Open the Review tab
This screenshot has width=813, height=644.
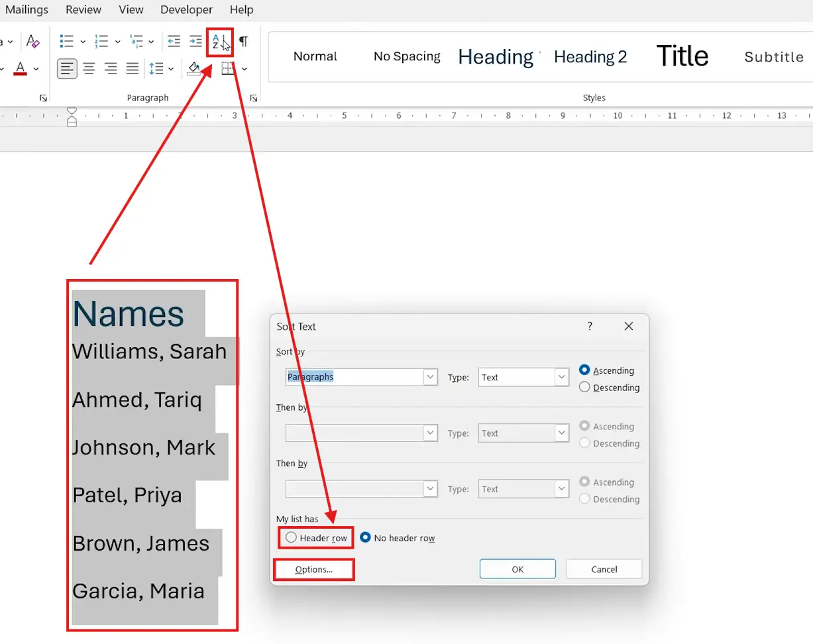[83, 10]
